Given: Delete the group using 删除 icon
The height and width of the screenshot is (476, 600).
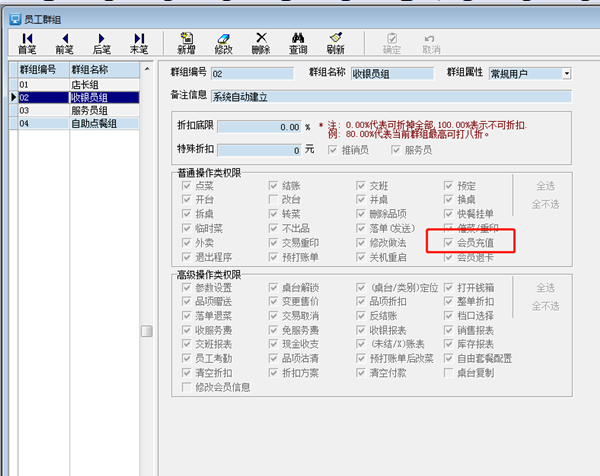Looking at the screenshot, I should coord(261,42).
